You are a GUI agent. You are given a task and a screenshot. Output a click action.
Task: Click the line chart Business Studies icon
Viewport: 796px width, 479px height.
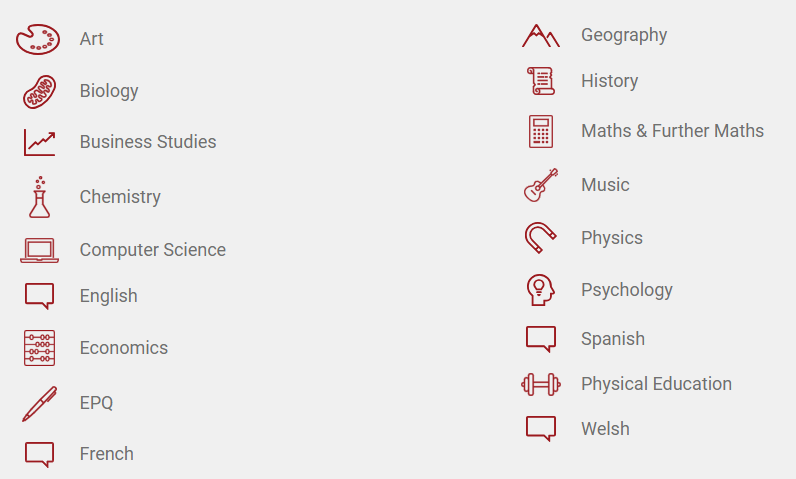click(39, 142)
